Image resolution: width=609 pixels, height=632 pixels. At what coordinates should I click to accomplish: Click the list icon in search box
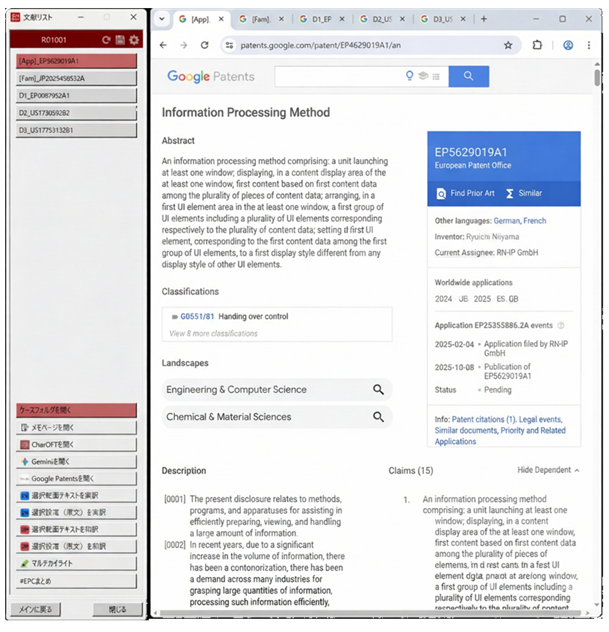[436, 76]
